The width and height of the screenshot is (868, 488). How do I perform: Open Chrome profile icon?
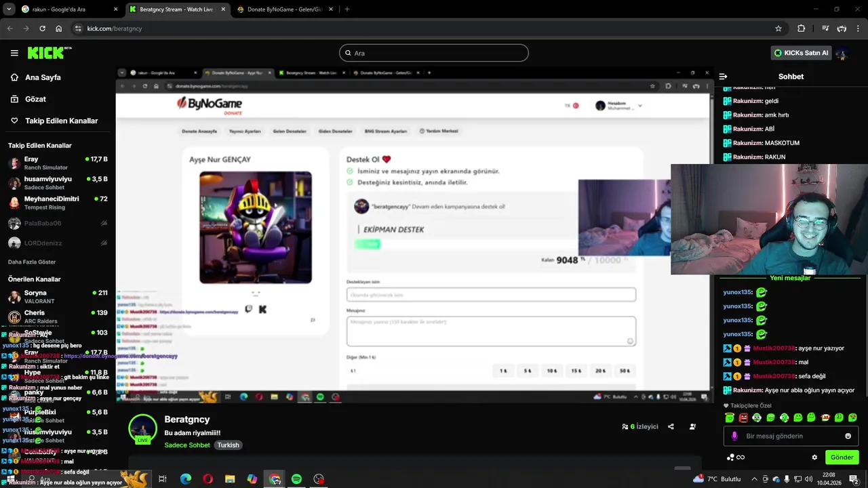tap(842, 28)
